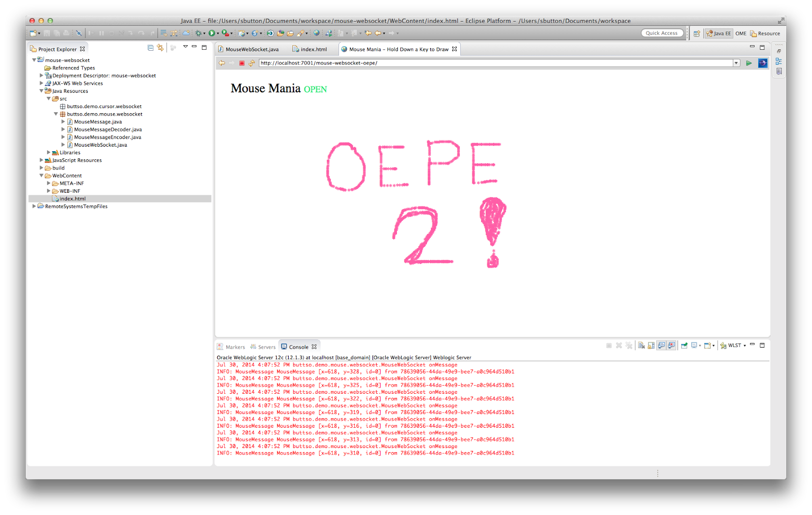Click the Restore icon in right trim
Viewport: 812px width, 515px height.
[779, 51]
